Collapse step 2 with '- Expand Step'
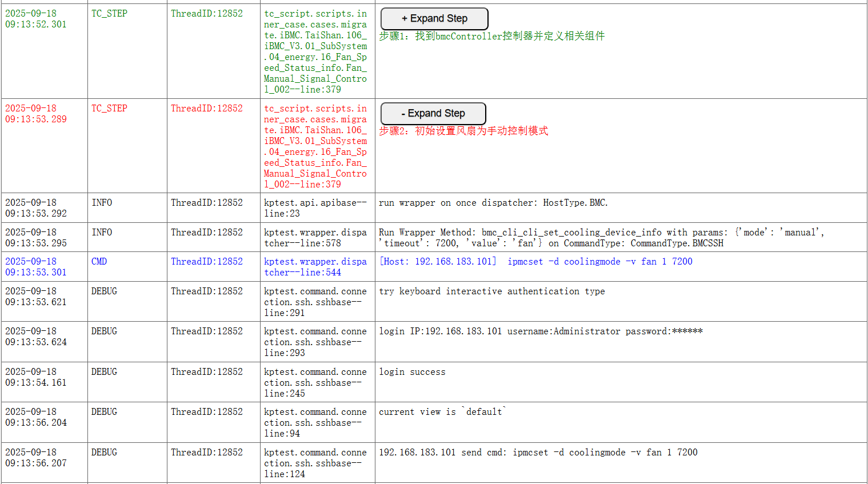This screenshot has height=484, width=868. [433, 114]
